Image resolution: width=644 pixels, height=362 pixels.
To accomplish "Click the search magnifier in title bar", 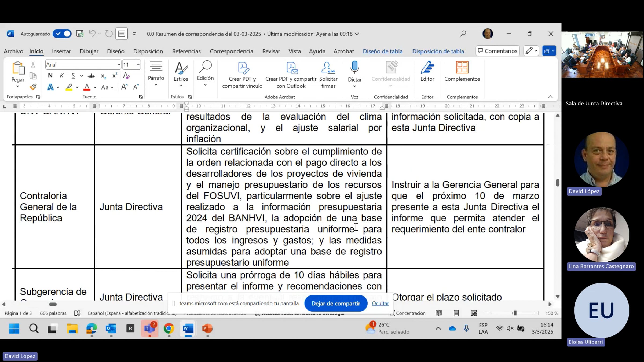I will pyautogui.click(x=463, y=34).
